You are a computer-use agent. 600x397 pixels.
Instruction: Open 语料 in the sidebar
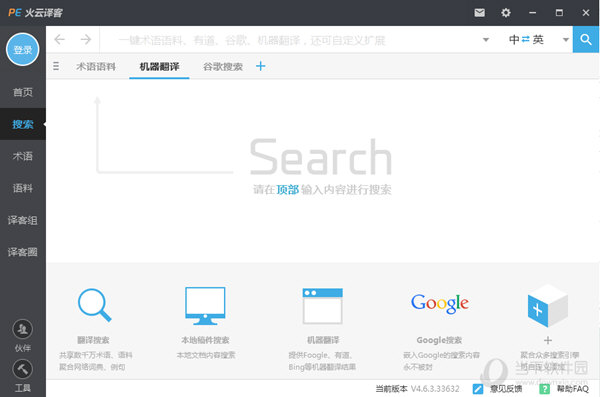(x=23, y=188)
